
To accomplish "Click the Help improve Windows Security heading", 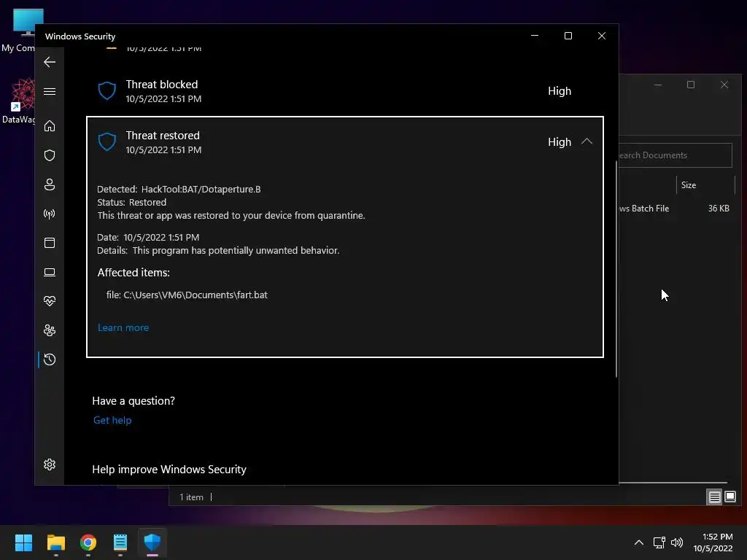I will pyautogui.click(x=169, y=470).
